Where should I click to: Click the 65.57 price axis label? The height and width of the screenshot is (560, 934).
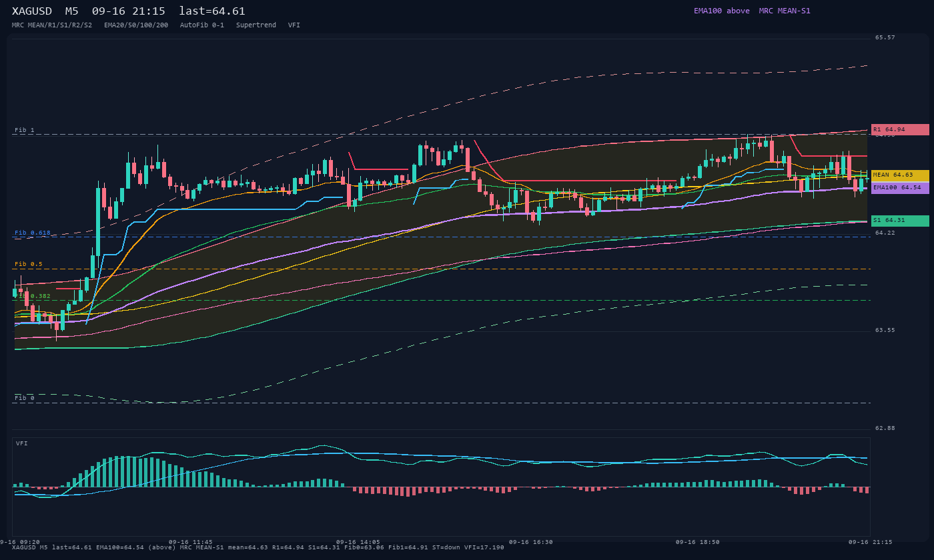[x=885, y=37]
